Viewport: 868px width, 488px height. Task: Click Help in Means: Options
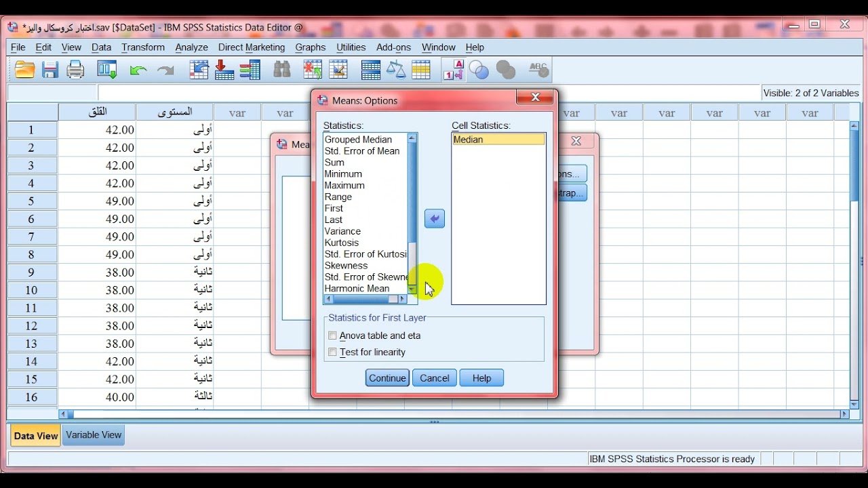pyautogui.click(x=481, y=378)
